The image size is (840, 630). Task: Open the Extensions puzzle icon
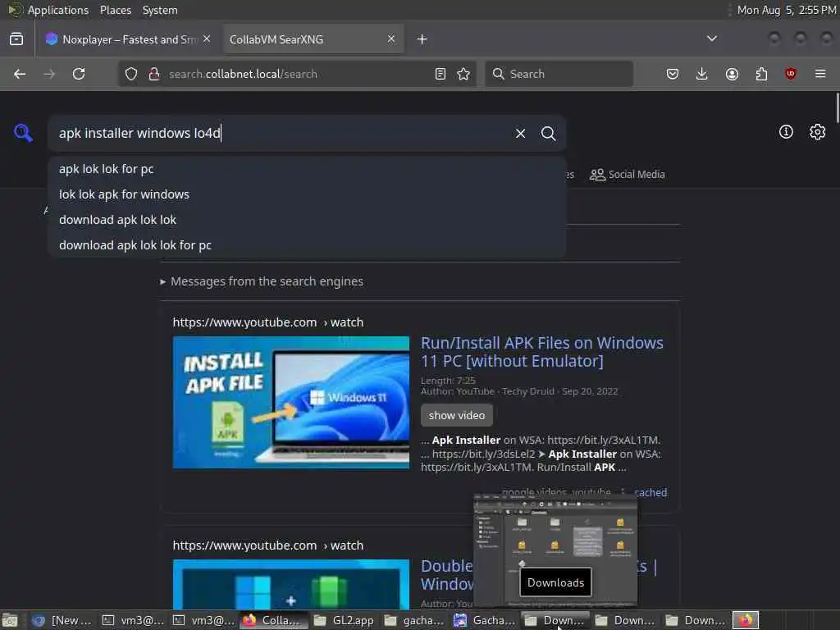tap(761, 74)
